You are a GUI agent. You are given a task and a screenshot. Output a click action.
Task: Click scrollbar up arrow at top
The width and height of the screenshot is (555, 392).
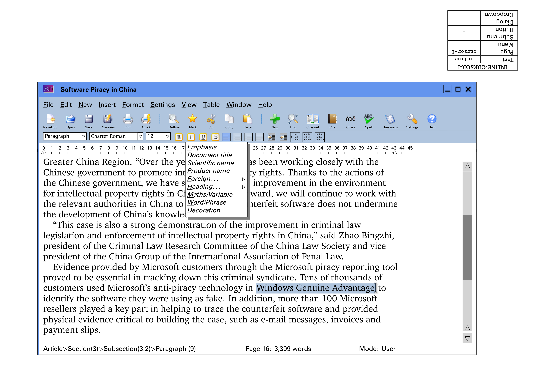(467, 166)
